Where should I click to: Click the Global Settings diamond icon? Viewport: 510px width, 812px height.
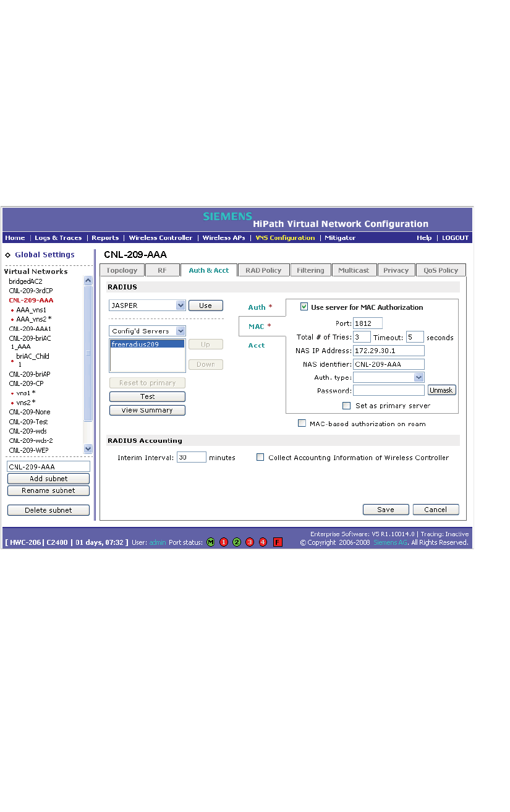8,255
